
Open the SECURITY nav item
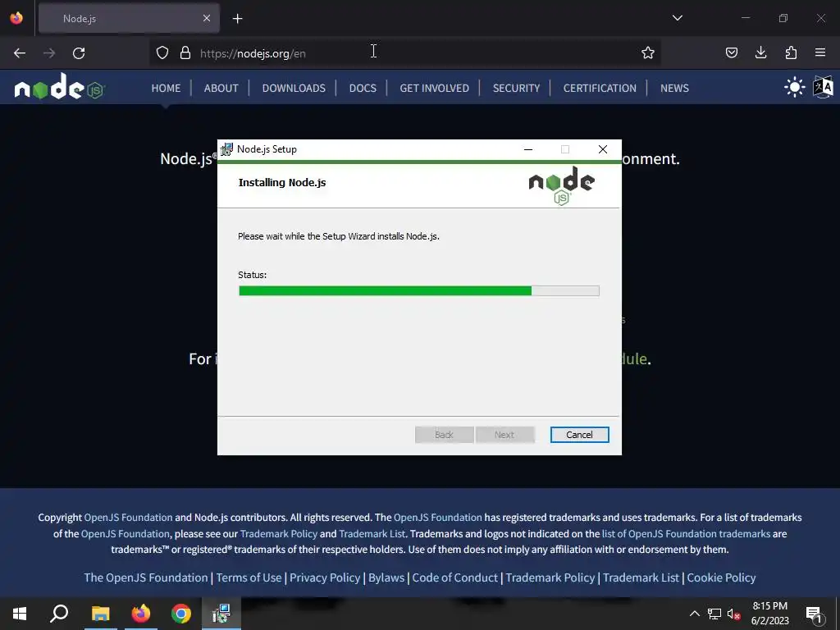coord(516,88)
